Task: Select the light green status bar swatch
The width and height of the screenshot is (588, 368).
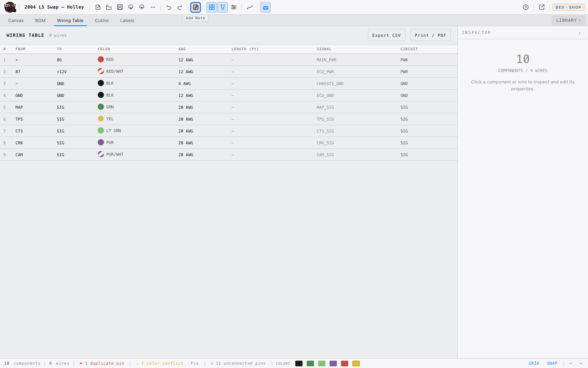Action: tap(322, 363)
